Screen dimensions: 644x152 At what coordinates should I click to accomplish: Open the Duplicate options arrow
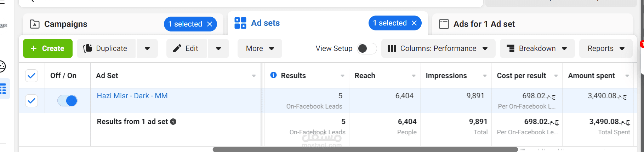tap(147, 48)
